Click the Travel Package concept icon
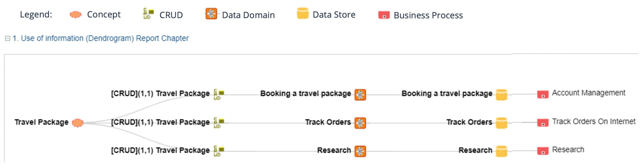This screenshot has height=168, width=644. 77,123
